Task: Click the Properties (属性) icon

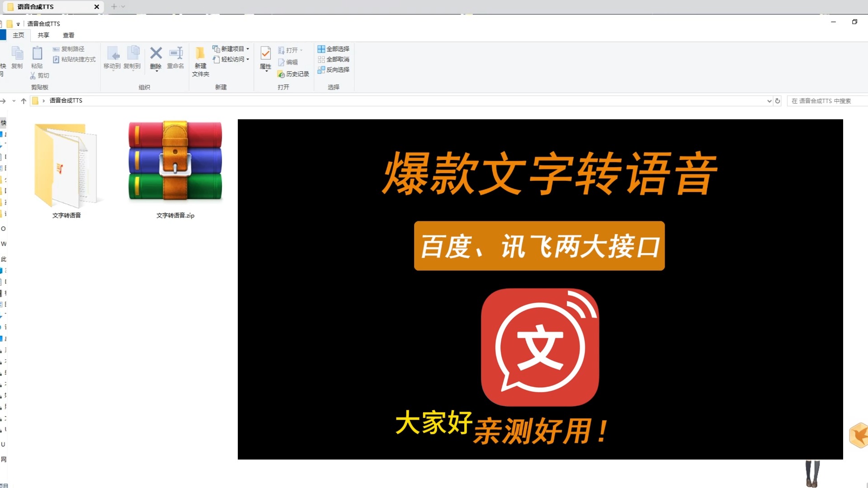Action: pos(265,54)
